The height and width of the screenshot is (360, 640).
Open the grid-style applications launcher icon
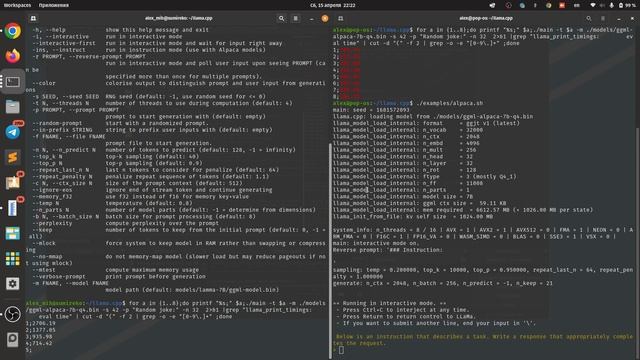[13, 259]
